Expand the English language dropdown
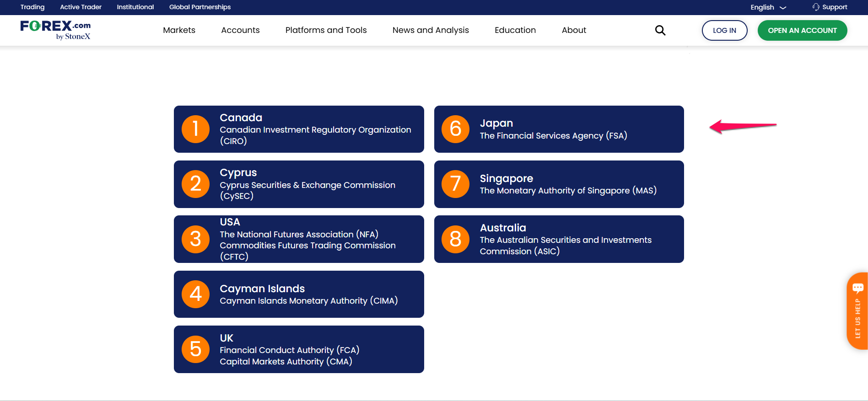Image resolution: width=868 pixels, height=401 pixels. tap(768, 7)
